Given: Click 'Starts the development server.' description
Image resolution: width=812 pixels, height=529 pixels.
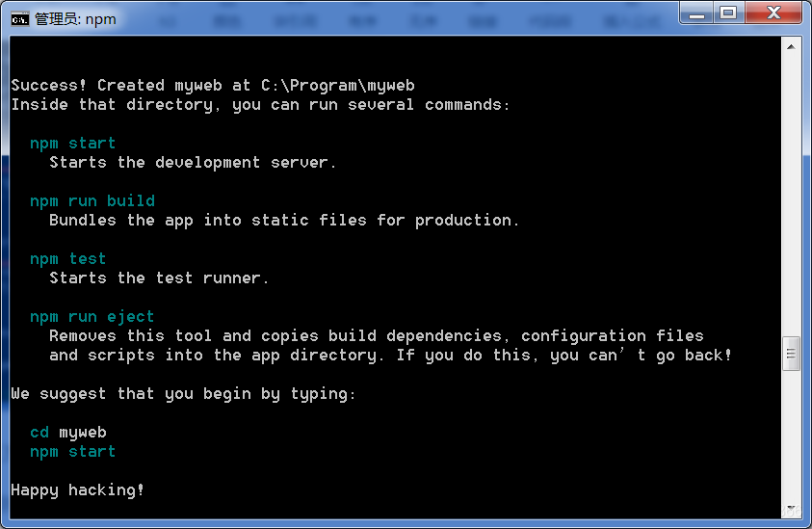Looking at the screenshot, I should 194,162.
